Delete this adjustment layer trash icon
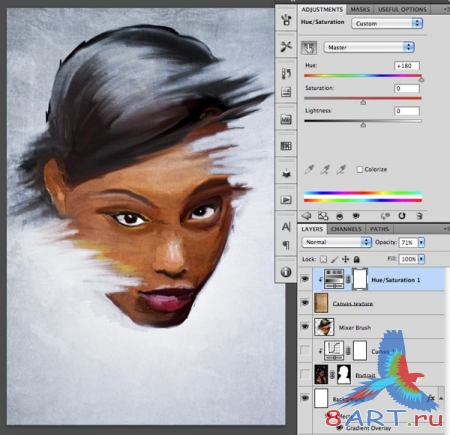 point(420,216)
